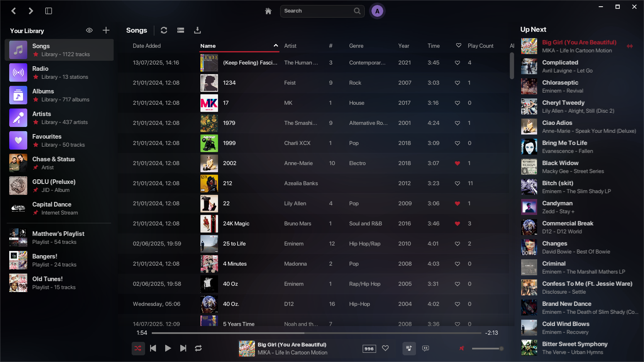Toggle the Up Next queue panel button
The height and width of the screenshot is (362, 644).
pos(409,348)
